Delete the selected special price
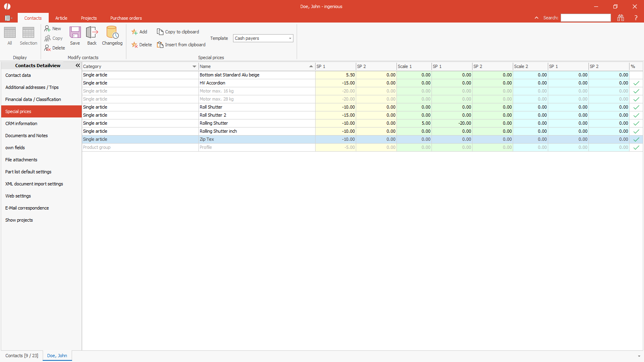 [142, 45]
